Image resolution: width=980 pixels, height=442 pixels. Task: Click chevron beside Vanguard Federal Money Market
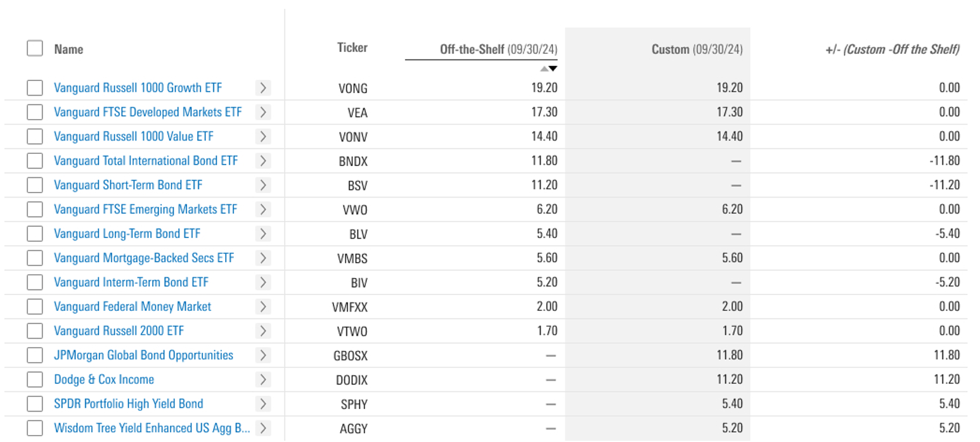(x=263, y=307)
